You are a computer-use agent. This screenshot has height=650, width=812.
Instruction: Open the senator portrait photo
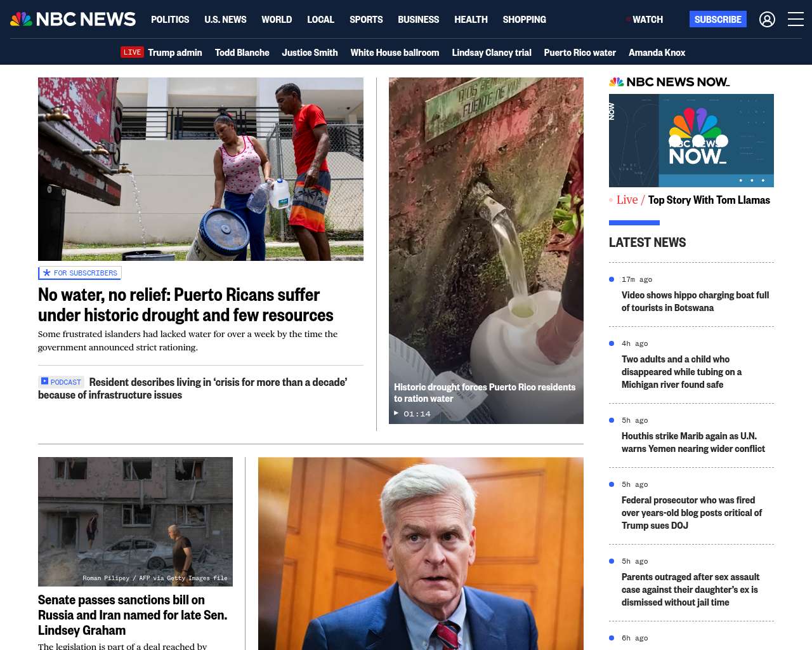coord(421,554)
